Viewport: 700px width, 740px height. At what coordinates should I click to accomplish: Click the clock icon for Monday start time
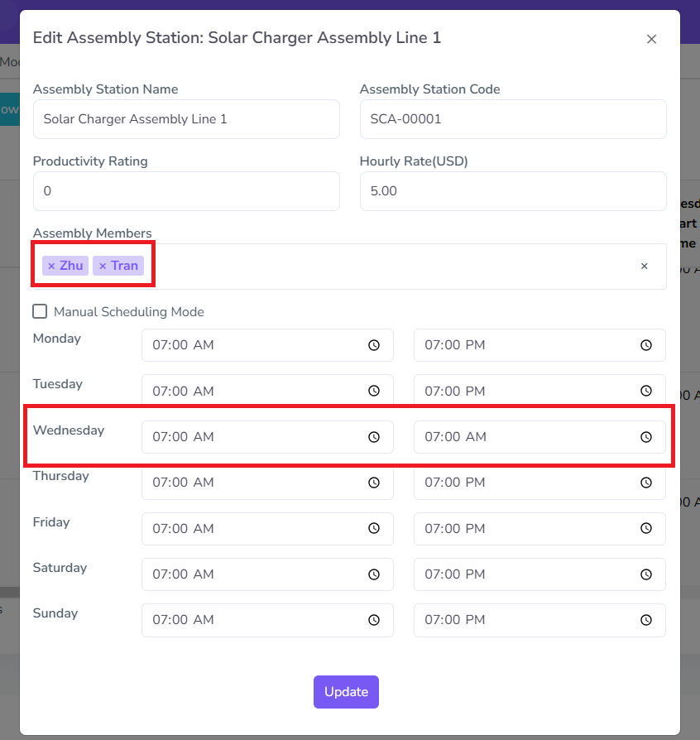374,345
